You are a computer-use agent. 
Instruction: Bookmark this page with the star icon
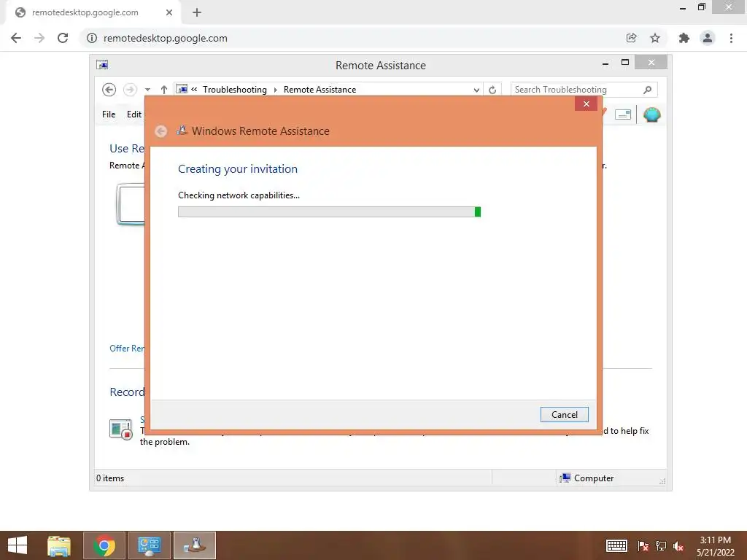pyautogui.click(x=655, y=38)
